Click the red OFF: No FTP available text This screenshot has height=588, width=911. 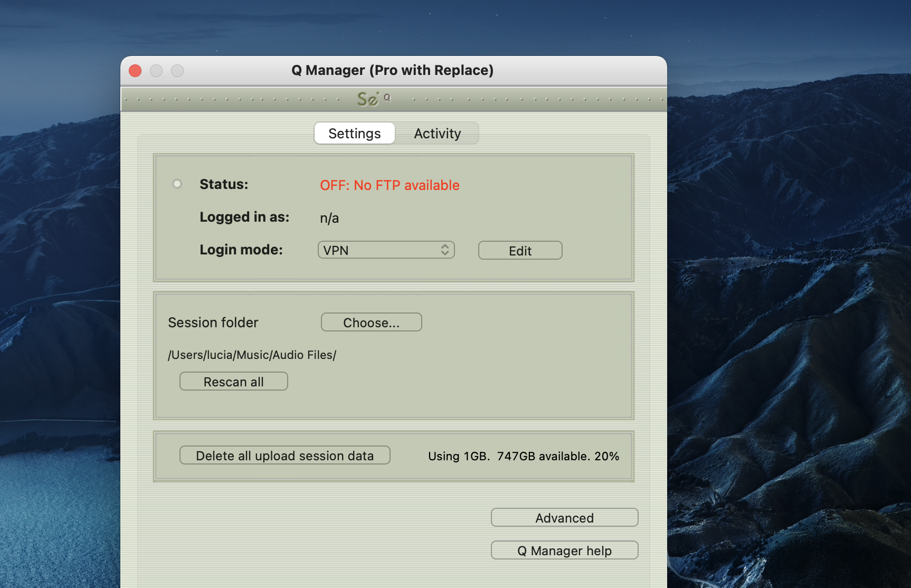[390, 185]
